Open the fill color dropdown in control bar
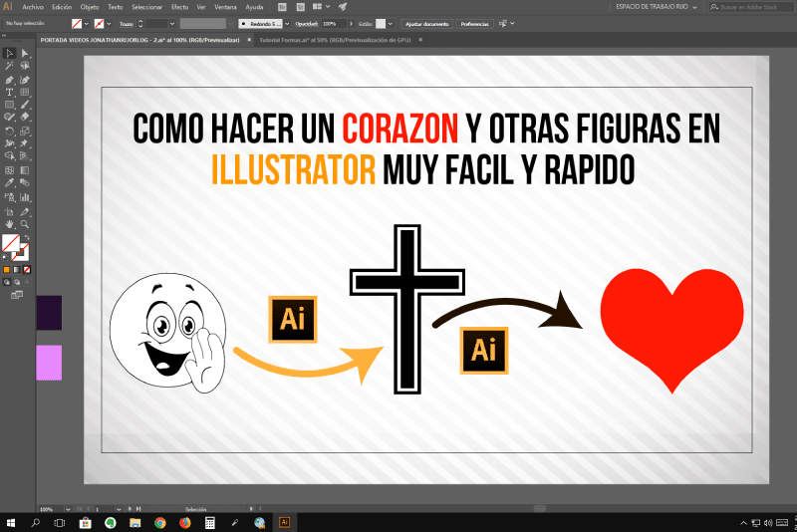Screen dimensions: 797x532 (x=87, y=24)
